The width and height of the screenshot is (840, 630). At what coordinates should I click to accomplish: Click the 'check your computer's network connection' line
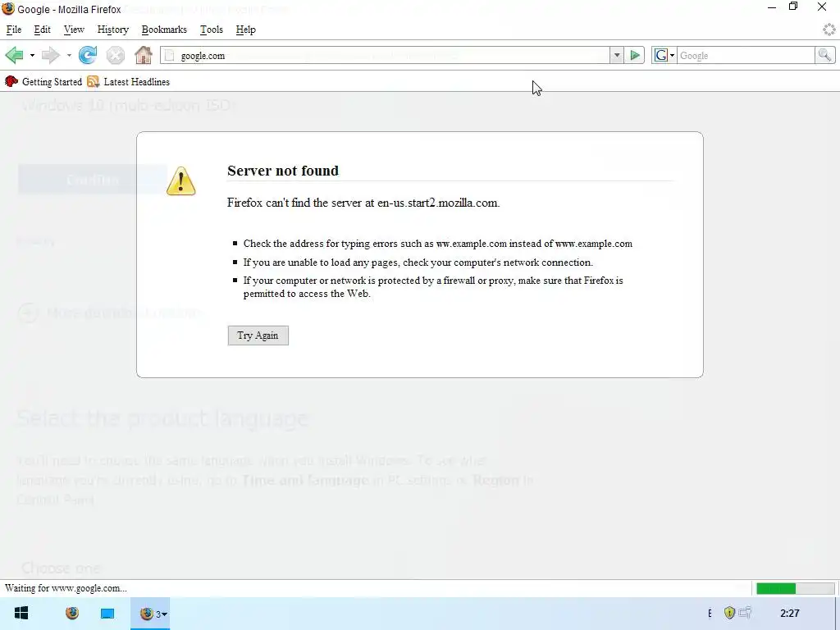click(x=418, y=262)
